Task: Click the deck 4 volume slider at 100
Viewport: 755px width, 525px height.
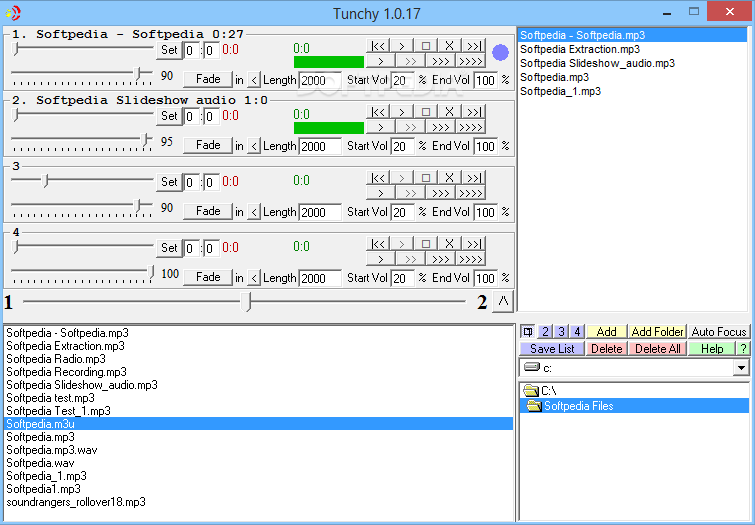Action: pyautogui.click(x=151, y=272)
